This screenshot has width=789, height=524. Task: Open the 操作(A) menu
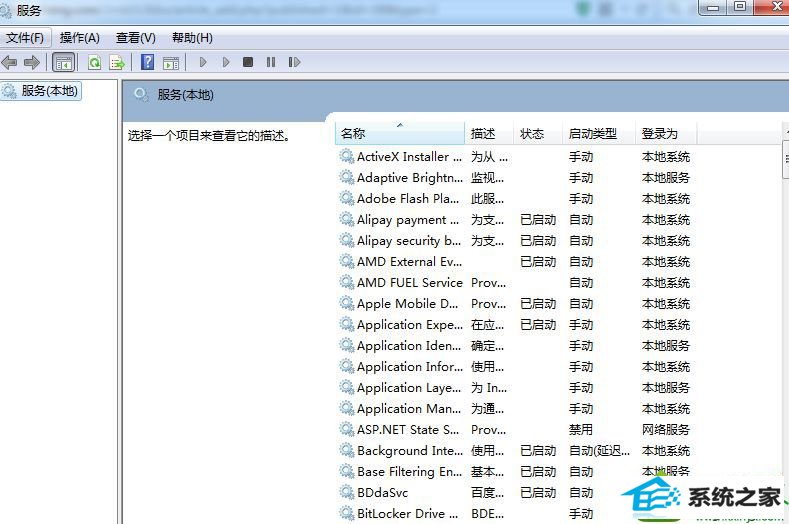[x=80, y=38]
